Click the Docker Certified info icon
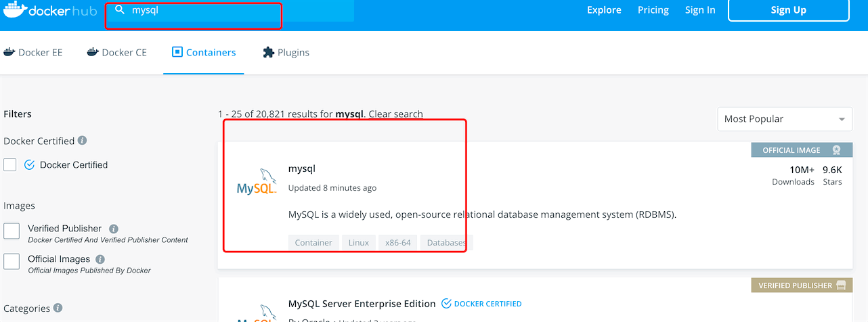Image resolution: width=868 pixels, height=322 pixels. point(83,141)
